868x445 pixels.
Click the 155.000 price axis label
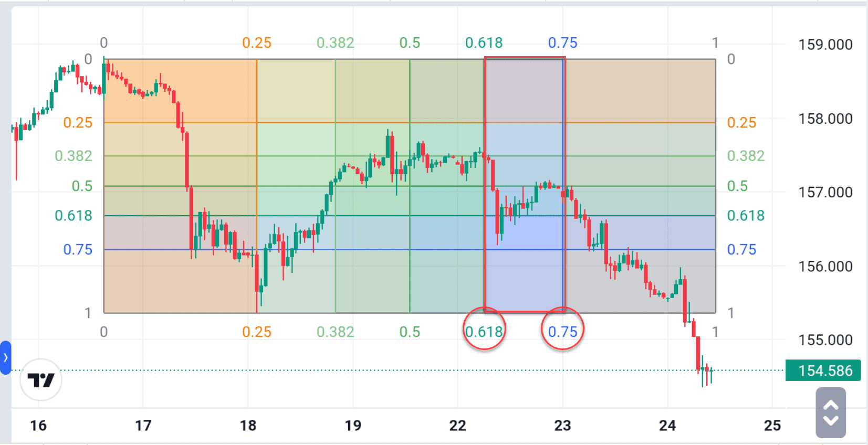click(x=825, y=340)
